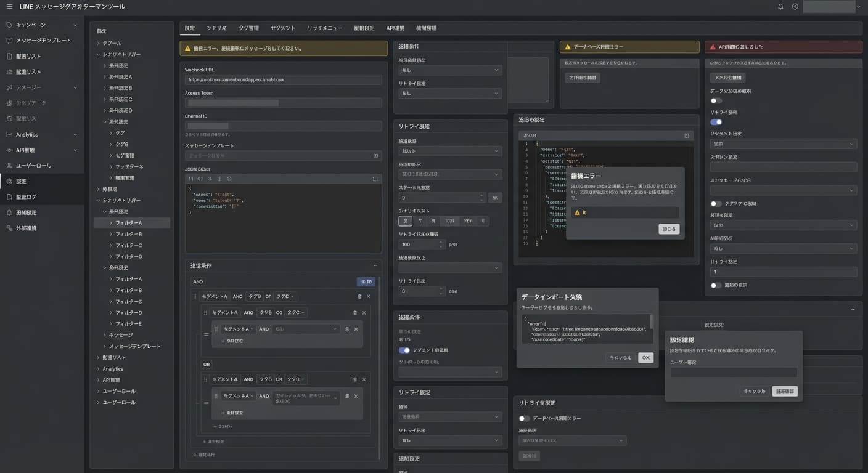Image resolution: width=868 pixels, height=473 pixels.
Task: Click the help icon beside the bell
Action: coord(795,7)
